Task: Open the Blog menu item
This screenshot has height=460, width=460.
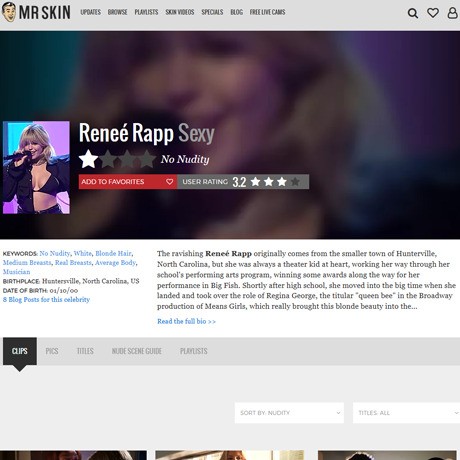Action: [236, 12]
